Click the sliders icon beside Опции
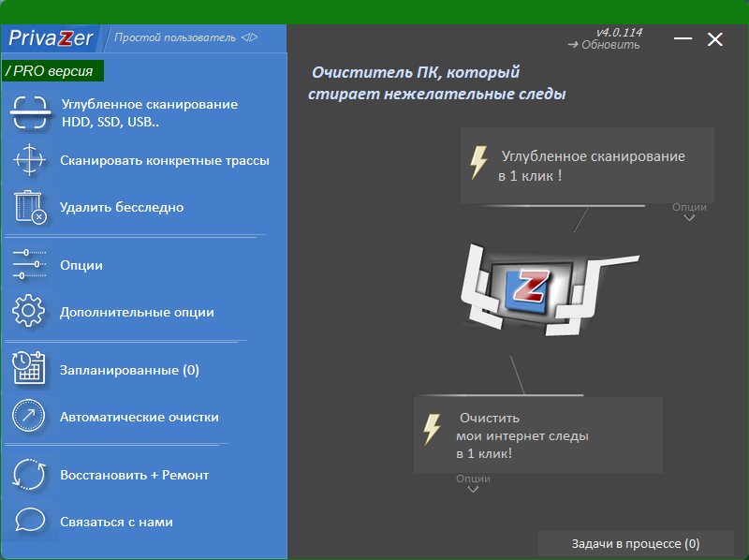Viewport: 749px width, 560px height. (29, 265)
